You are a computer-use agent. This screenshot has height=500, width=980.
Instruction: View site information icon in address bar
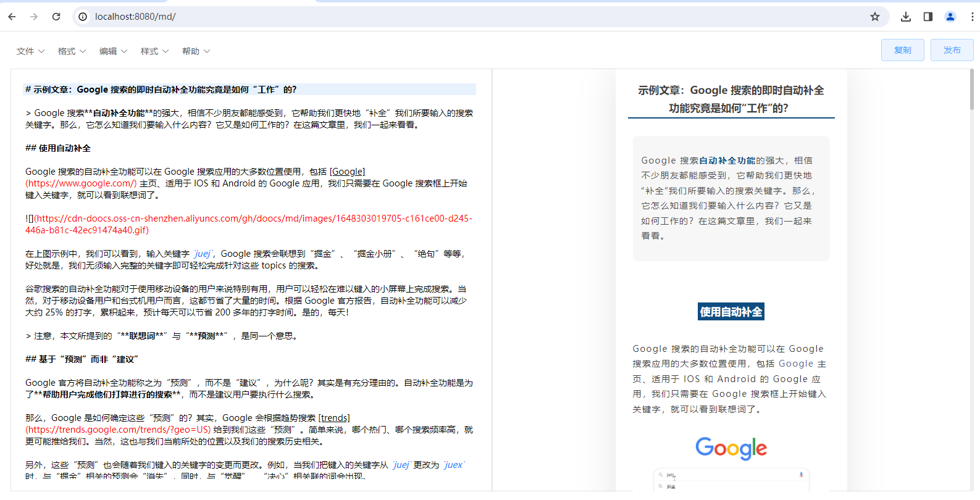[83, 17]
